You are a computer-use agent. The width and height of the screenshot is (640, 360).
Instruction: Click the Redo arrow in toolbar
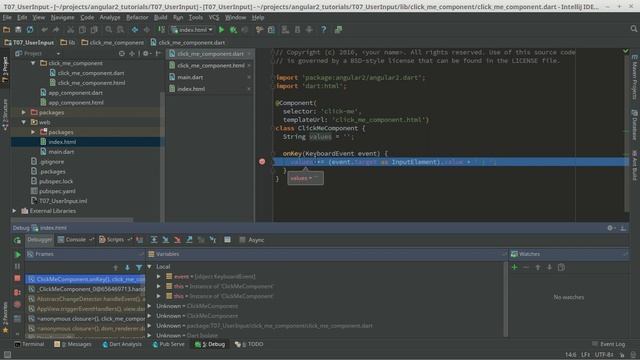tap(56, 30)
